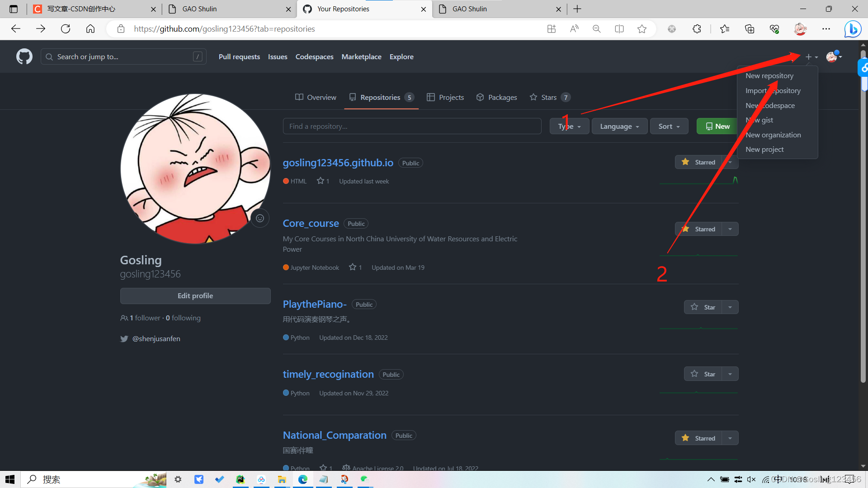Open Pull requests in header
The height and width of the screenshot is (488, 868).
tap(239, 56)
